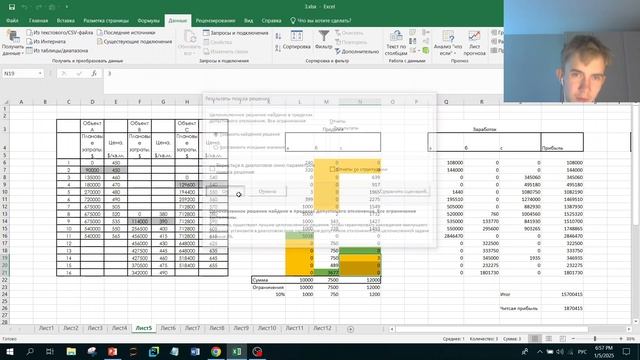The image size is (640, 360).
Task: Click zoom in plus button
Action: (x=621, y=339)
